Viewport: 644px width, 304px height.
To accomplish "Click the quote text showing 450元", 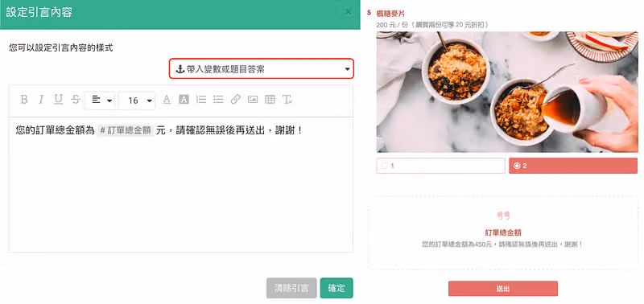I will click(502, 244).
